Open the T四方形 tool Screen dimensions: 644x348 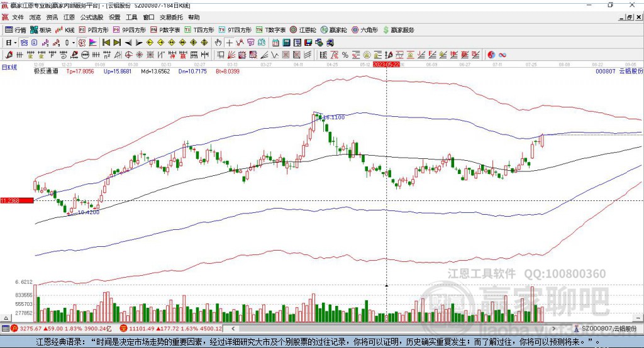tap(199, 30)
